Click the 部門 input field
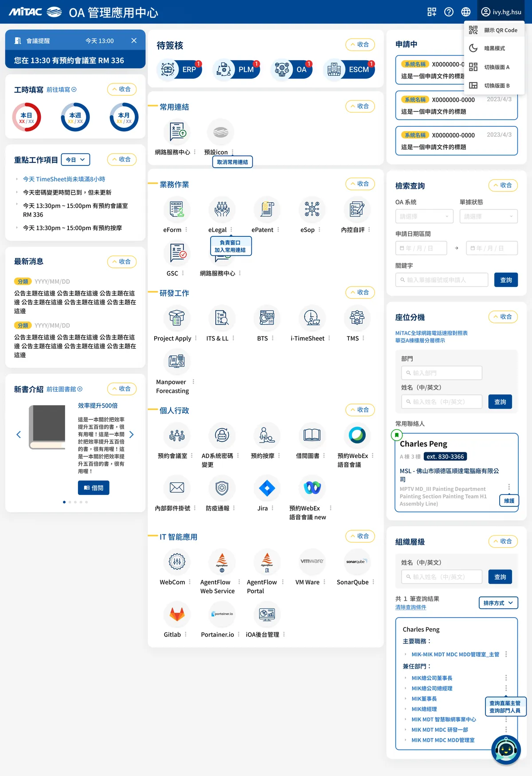This screenshot has height=776, width=532. point(442,373)
